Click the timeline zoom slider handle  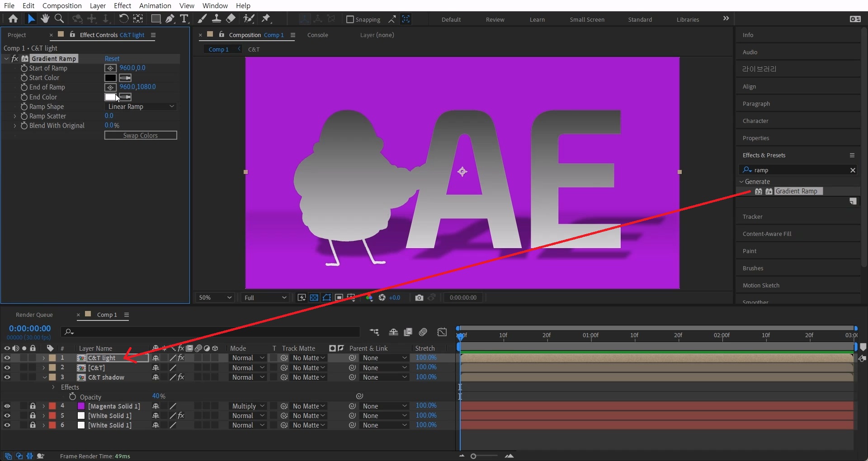pos(473,456)
